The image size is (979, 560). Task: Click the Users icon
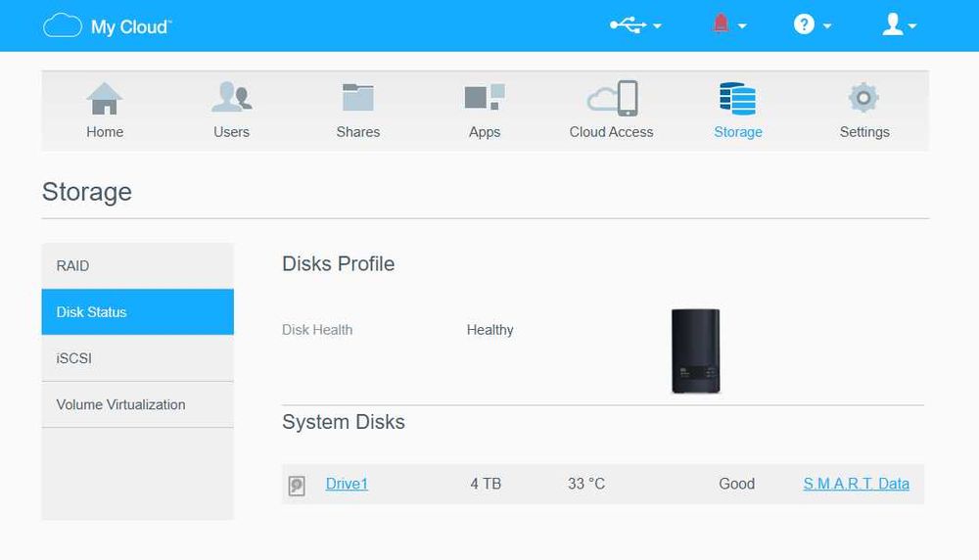(x=232, y=97)
